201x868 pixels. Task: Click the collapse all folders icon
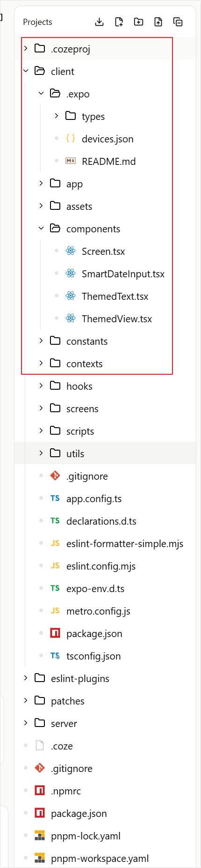point(178,22)
